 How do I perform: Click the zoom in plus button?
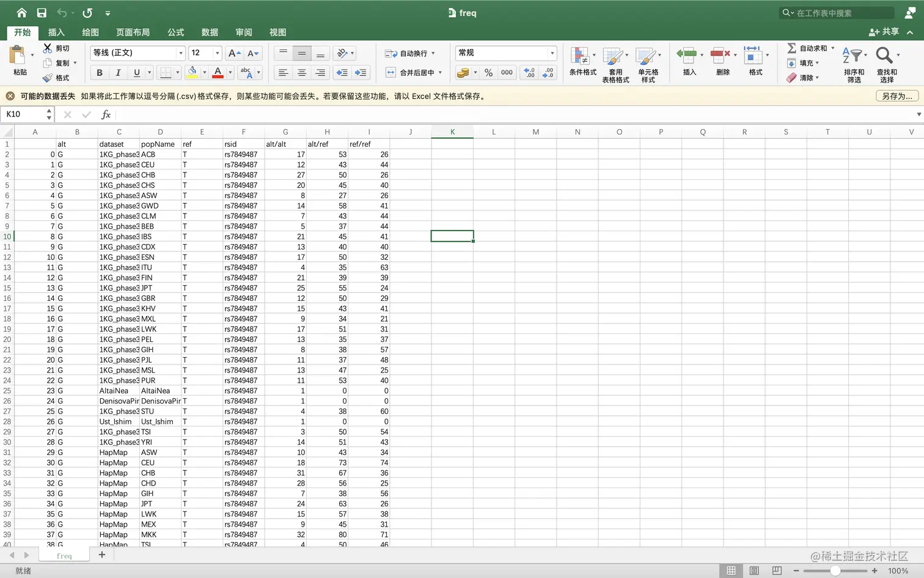tap(875, 571)
